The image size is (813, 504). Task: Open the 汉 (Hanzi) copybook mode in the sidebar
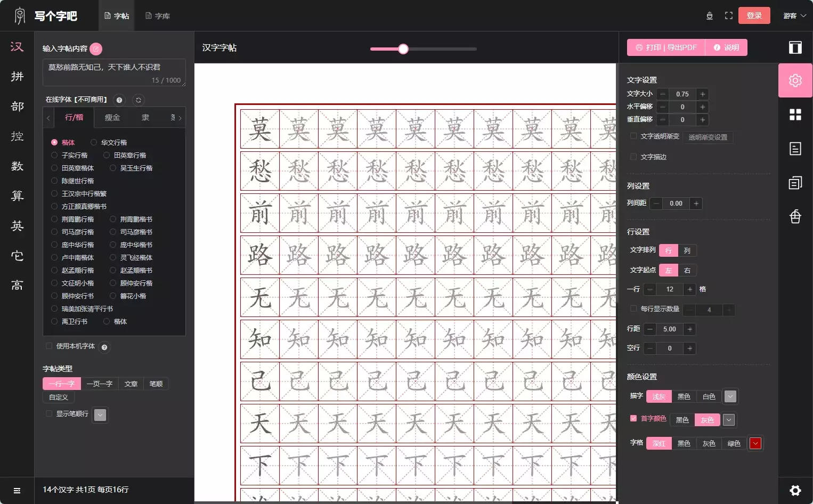click(17, 46)
